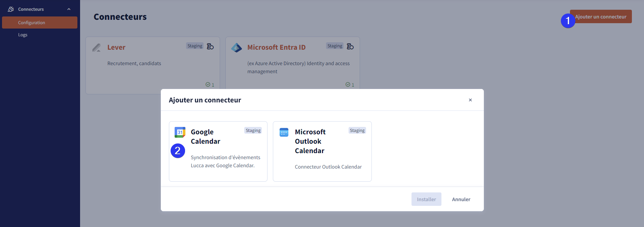
Task: Click the Recrutement, candidats description text
Action: click(134, 63)
